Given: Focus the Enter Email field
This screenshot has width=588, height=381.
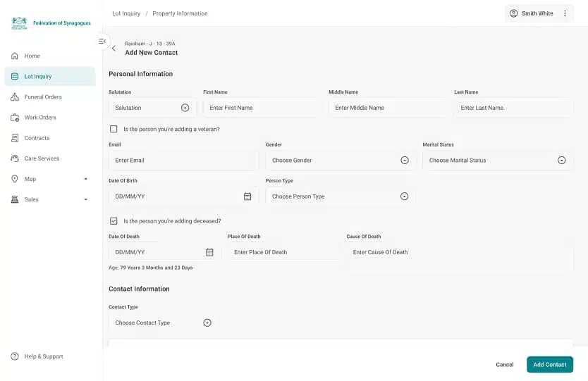Looking at the screenshot, I should (183, 161).
